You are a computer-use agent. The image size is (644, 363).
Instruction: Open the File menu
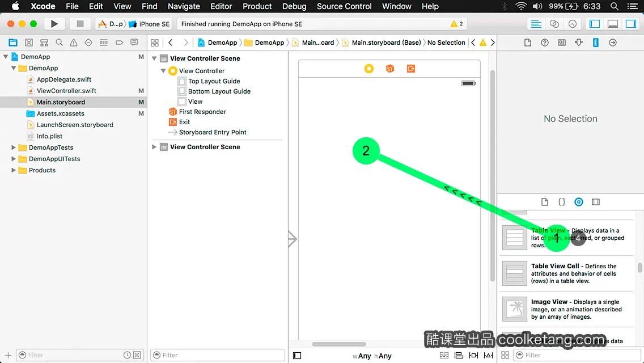click(x=72, y=6)
